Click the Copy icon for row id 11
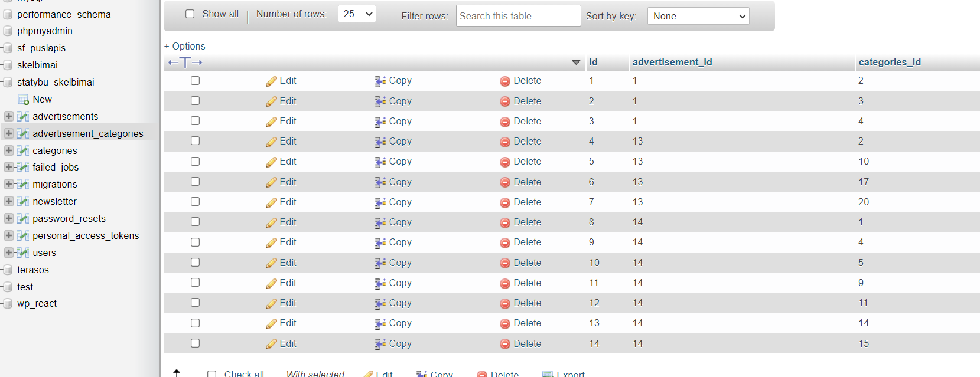Screen dimensions: 980x377 [380, 284]
